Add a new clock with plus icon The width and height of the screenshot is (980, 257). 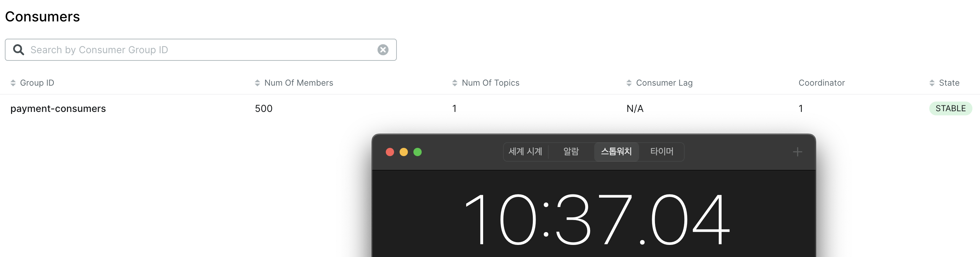click(x=797, y=152)
